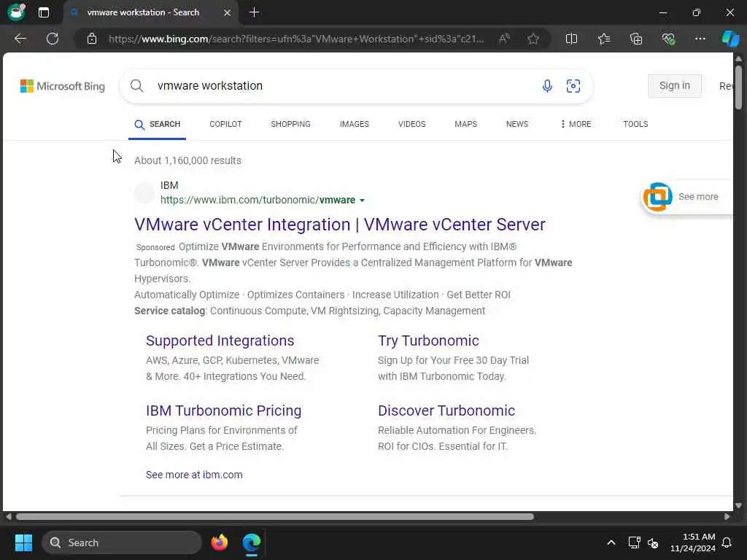Open the ibm.com/turbonomic/vmware URL
This screenshot has height=560, width=747.
(x=258, y=200)
